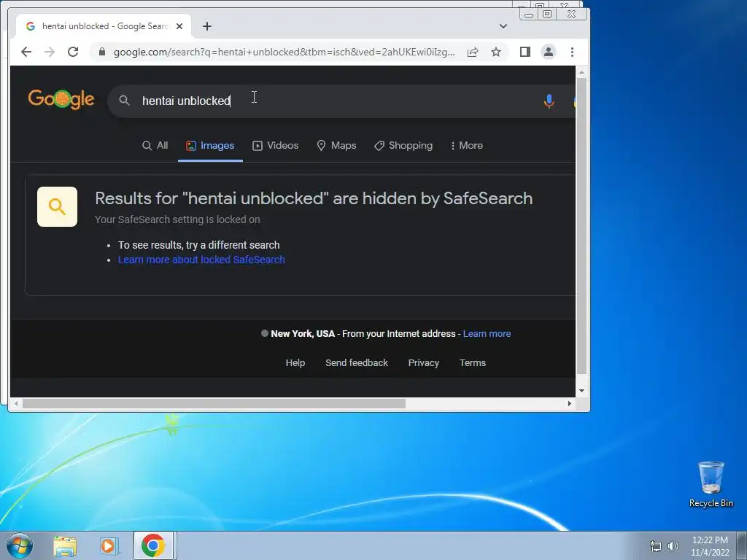Click horizontal scrollbar right arrow
747x560 pixels.
(x=569, y=404)
